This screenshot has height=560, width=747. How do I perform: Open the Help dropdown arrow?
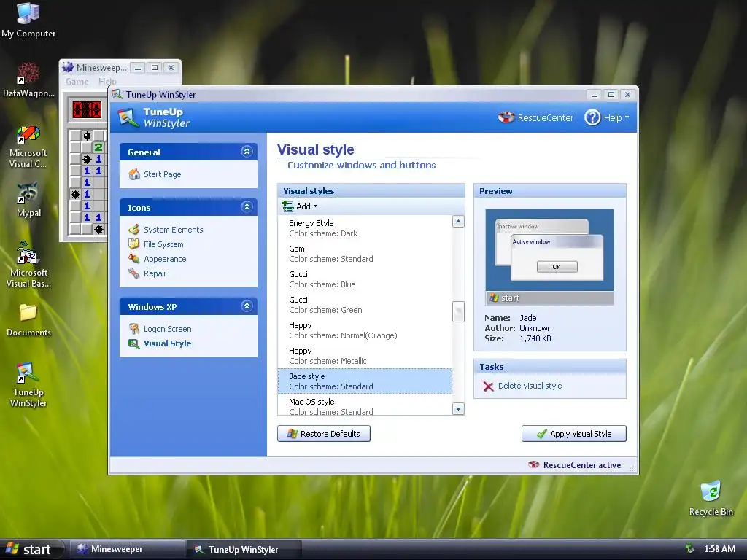(x=627, y=117)
